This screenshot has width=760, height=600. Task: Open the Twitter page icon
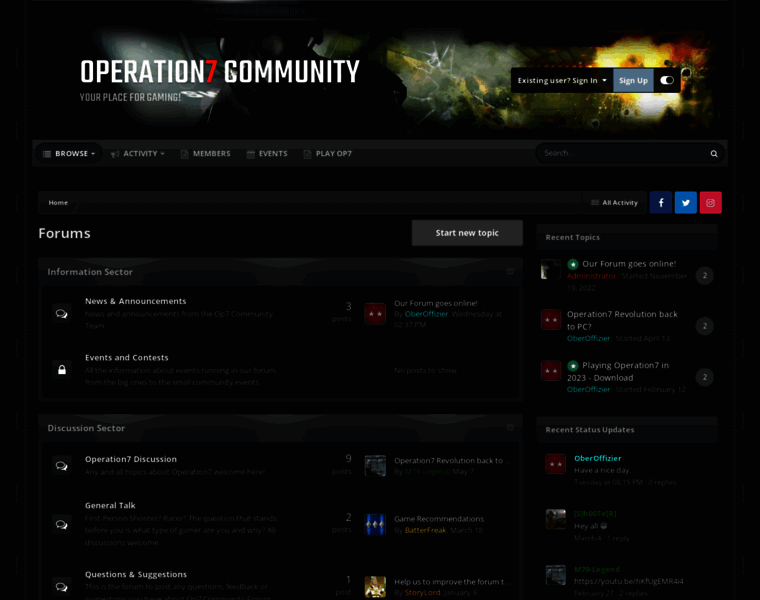[685, 203]
